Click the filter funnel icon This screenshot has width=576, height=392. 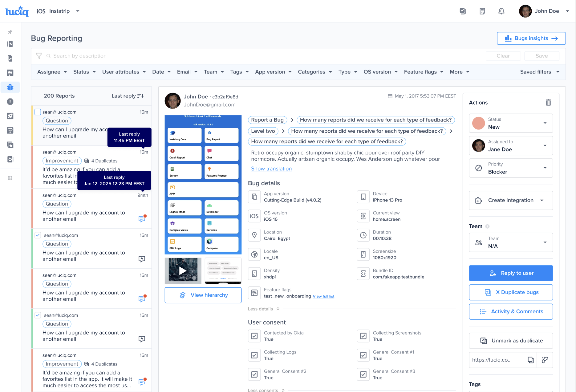click(x=39, y=56)
